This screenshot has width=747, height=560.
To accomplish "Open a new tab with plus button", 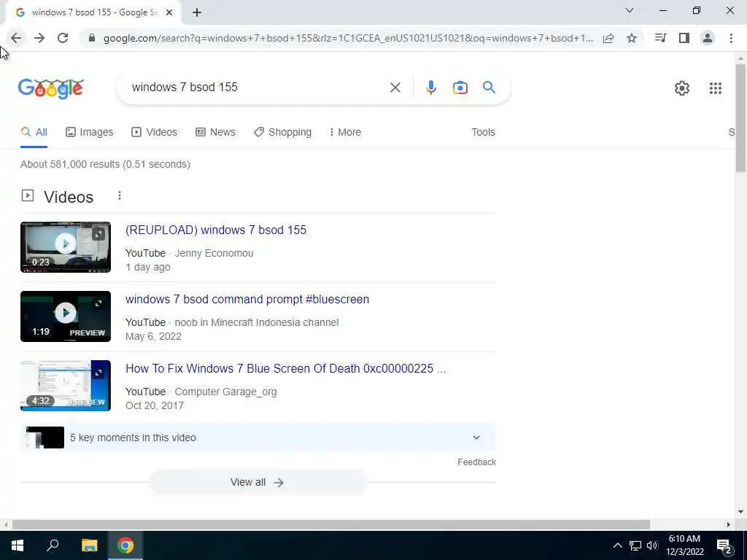I will [197, 12].
